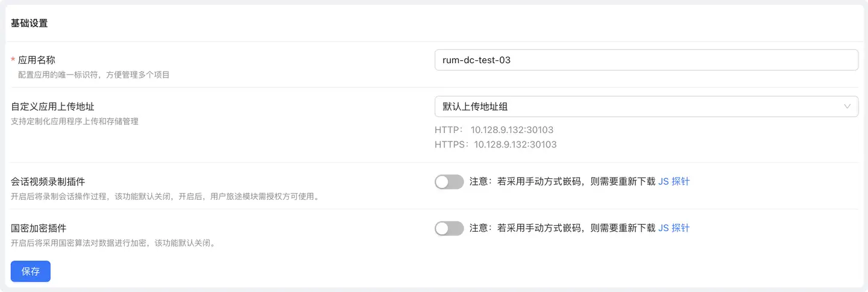Open JS 探针 link in 会话视频录制插件 row

pos(673,182)
